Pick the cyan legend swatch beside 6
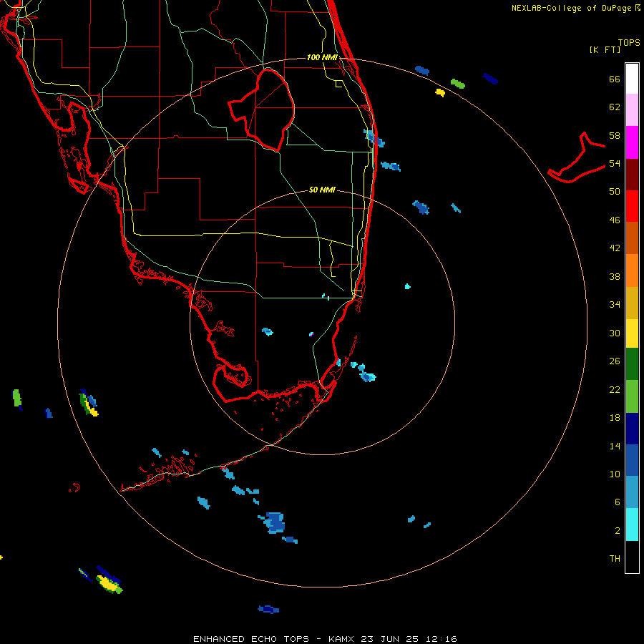644x644 pixels. [x=632, y=525]
